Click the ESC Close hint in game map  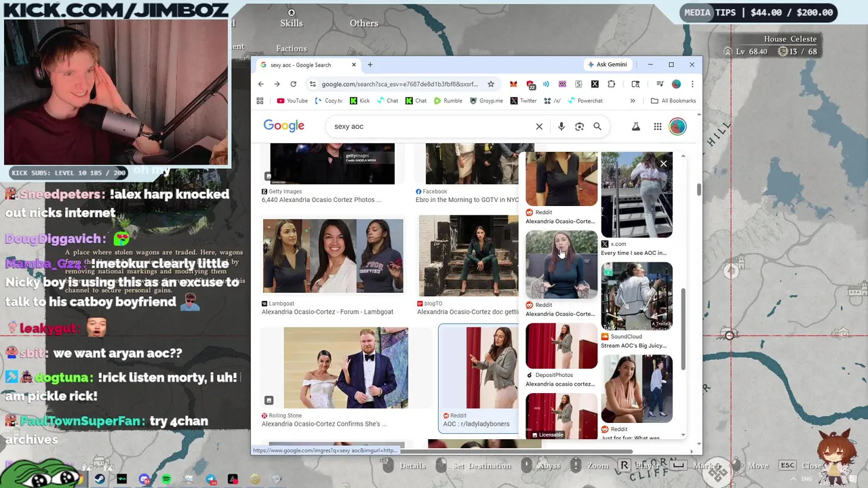click(802, 466)
